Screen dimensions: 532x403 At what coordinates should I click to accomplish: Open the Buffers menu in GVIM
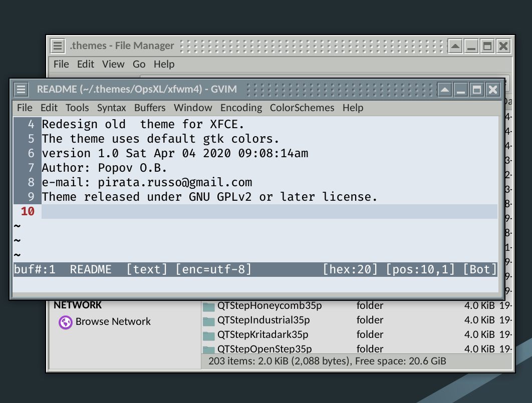tap(150, 108)
